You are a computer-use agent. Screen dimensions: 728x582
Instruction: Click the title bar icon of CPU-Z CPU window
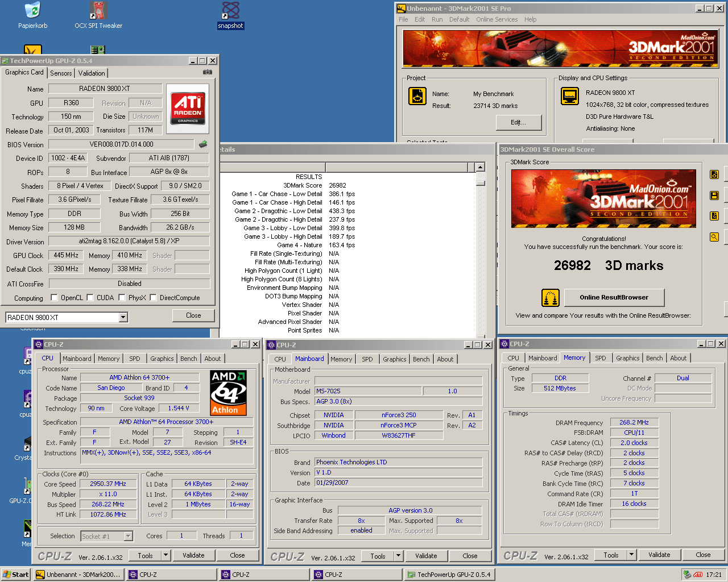pyautogui.click(x=39, y=344)
